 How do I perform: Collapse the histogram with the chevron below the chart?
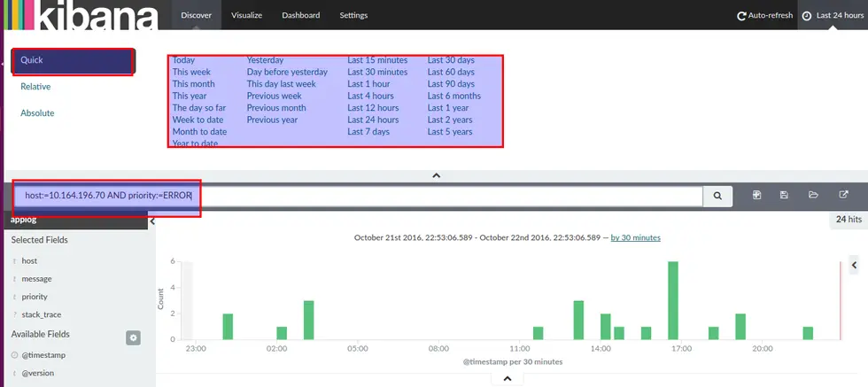[507, 379]
